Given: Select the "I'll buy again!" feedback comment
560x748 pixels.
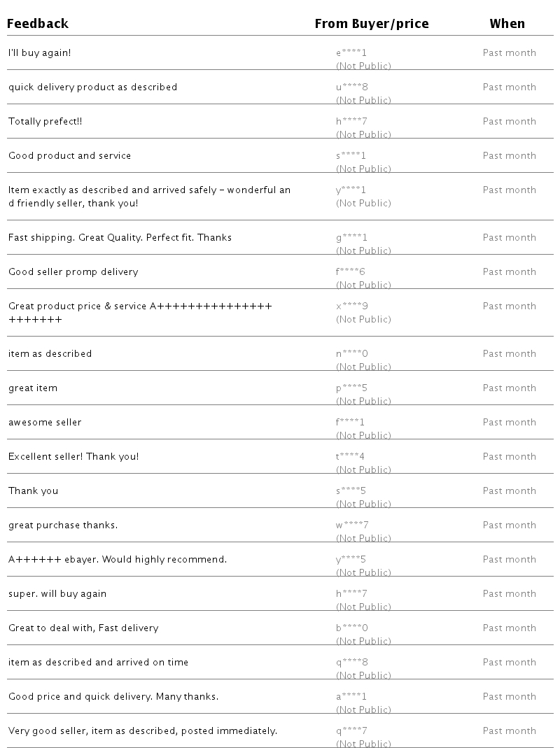Looking at the screenshot, I should click(39, 53).
